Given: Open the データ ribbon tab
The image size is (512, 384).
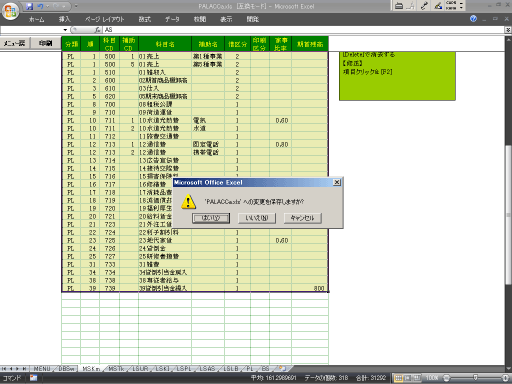Looking at the screenshot, I should [172, 19].
